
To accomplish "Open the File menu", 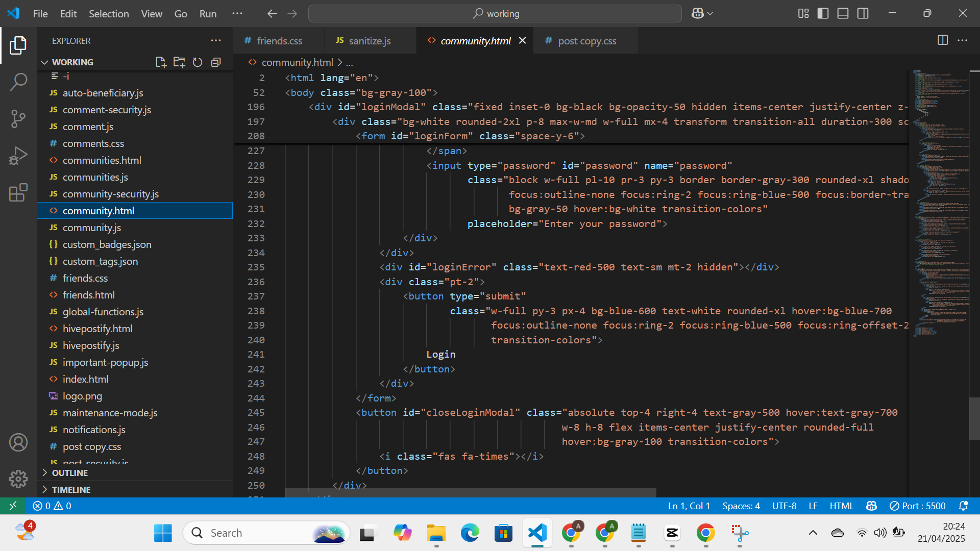I will (x=40, y=14).
